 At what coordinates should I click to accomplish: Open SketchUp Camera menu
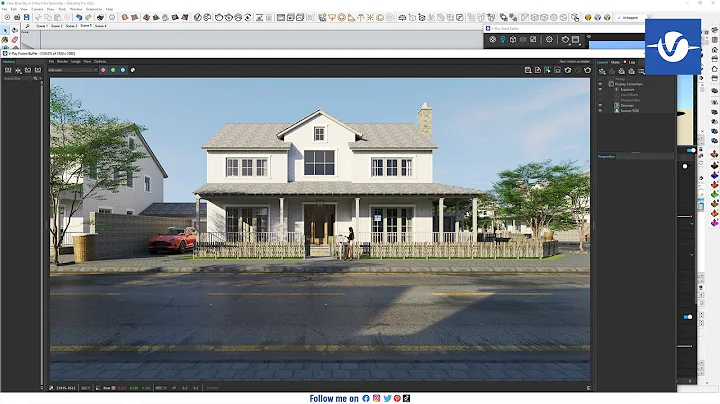(x=37, y=9)
